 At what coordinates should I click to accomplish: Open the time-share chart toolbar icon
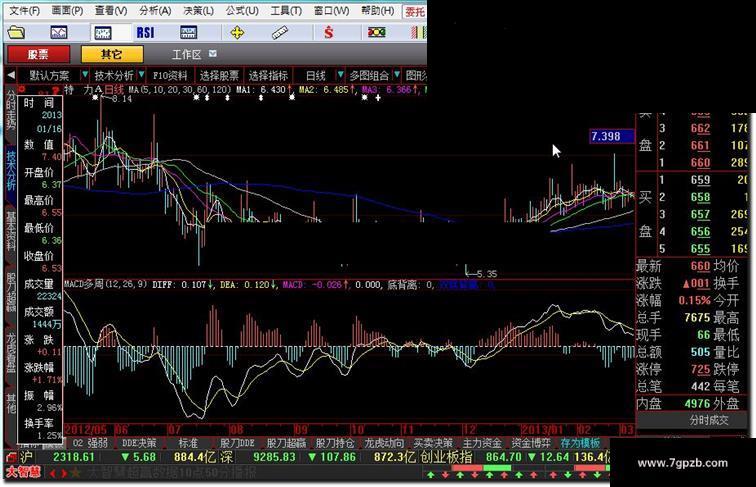[59, 33]
